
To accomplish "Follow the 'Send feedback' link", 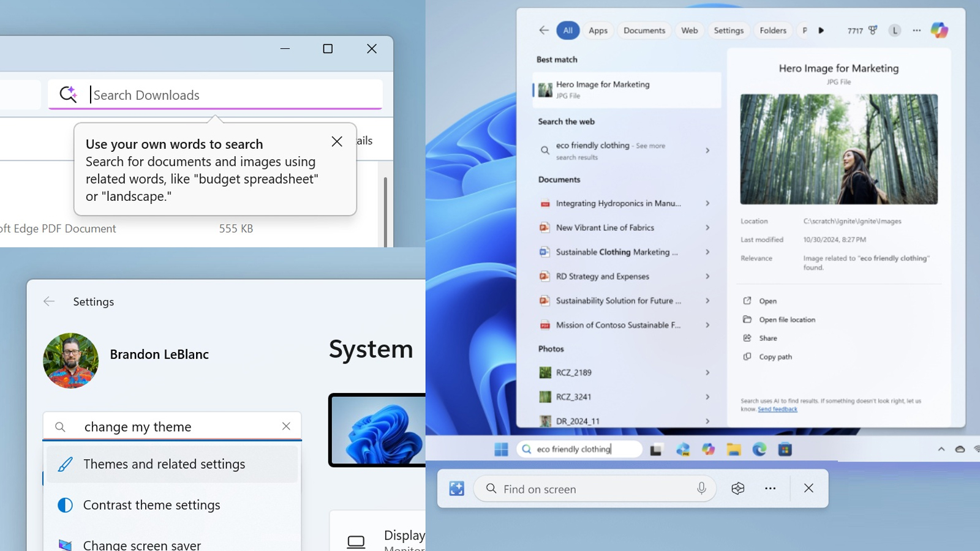I will pyautogui.click(x=777, y=409).
